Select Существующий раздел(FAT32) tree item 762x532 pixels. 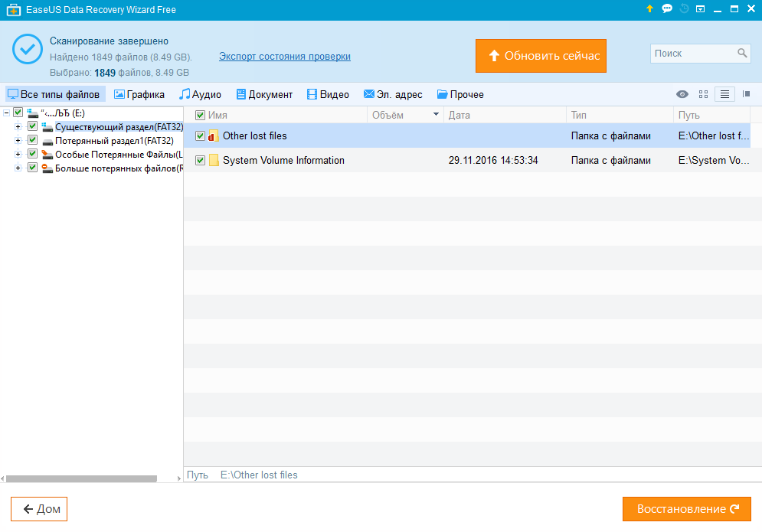pos(119,127)
